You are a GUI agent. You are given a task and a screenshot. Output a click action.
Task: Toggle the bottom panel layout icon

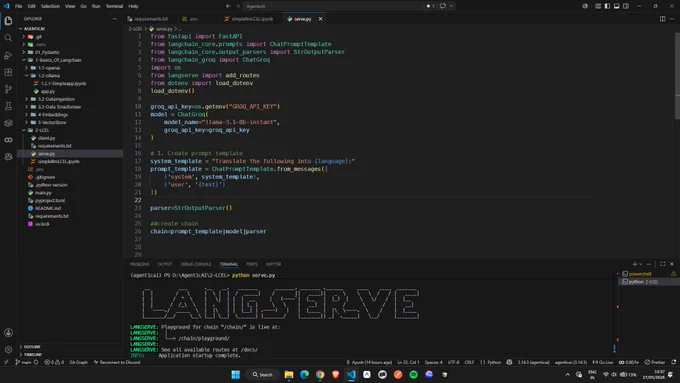click(616, 6)
